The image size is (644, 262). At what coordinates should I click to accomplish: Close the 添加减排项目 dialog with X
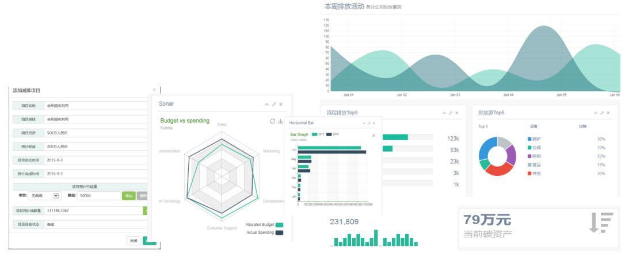(154, 90)
